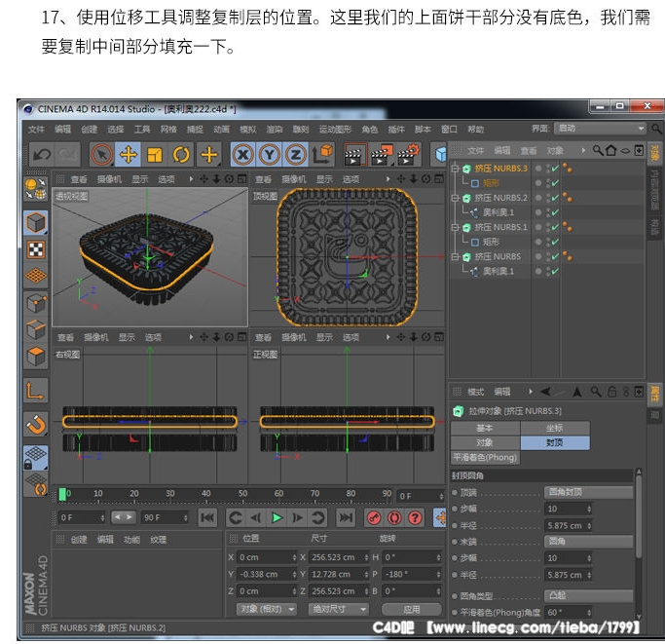665x644 pixels.
Task: Toggle the X axis lock
Action: click(x=243, y=155)
